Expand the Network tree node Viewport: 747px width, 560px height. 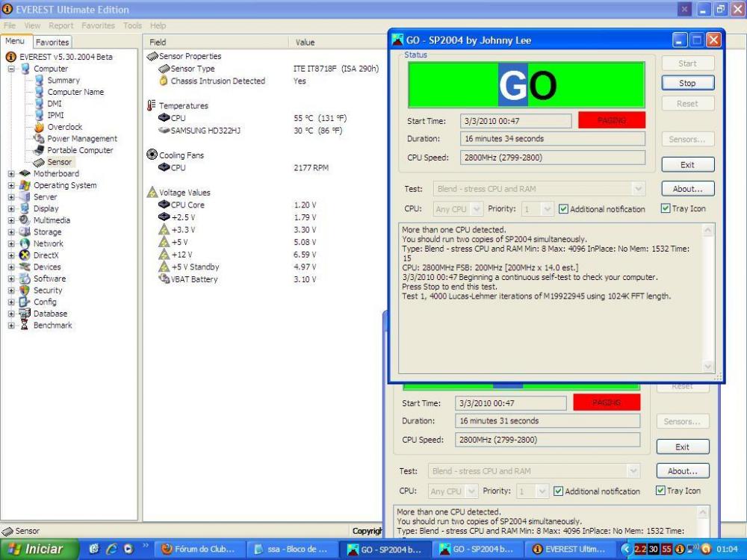tap(11, 243)
